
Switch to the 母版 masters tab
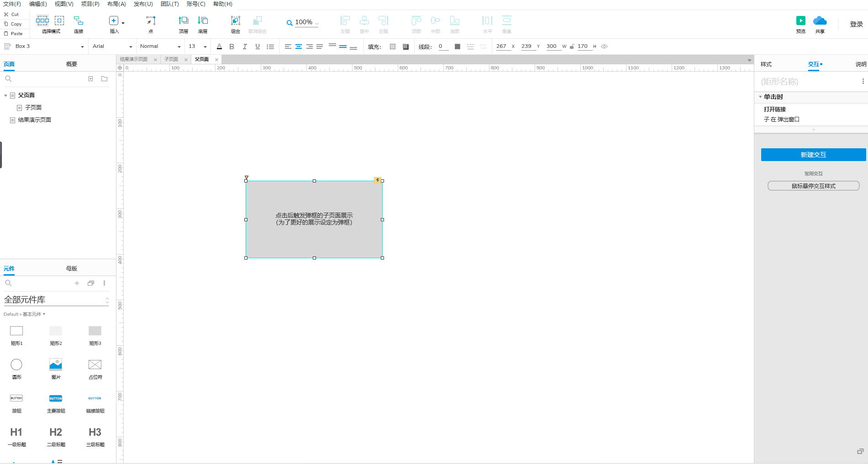[72, 269]
